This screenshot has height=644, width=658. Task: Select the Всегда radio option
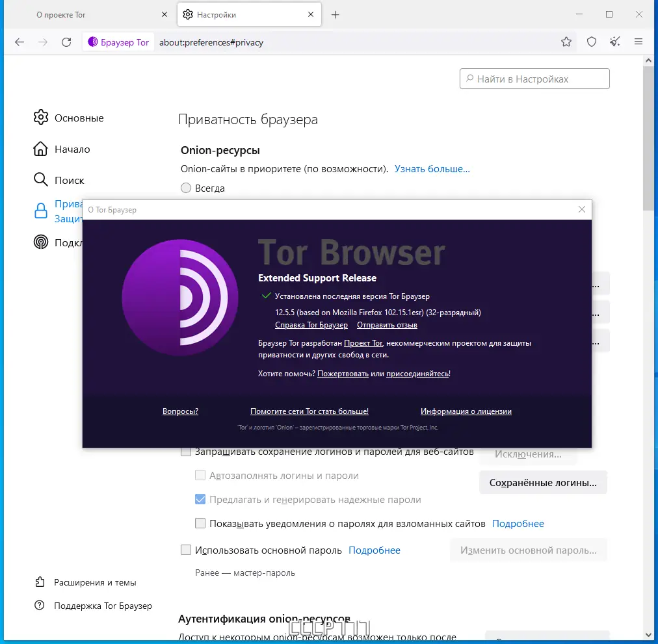(x=186, y=188)
